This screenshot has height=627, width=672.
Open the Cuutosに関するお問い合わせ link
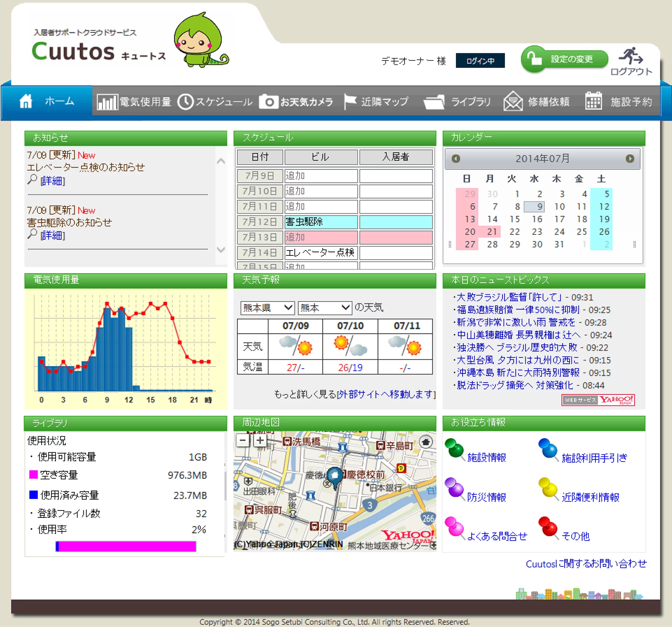pyautogui.click(x=586, y=563)
